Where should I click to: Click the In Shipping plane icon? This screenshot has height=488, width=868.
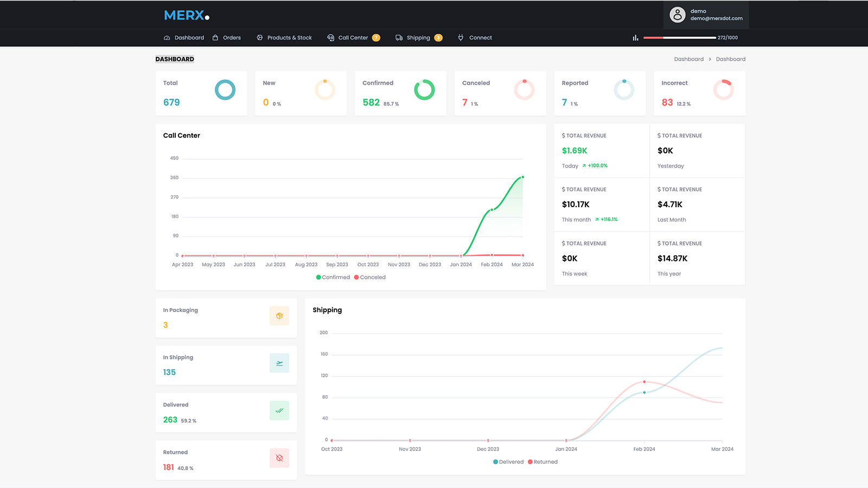(x=279, y=363)
